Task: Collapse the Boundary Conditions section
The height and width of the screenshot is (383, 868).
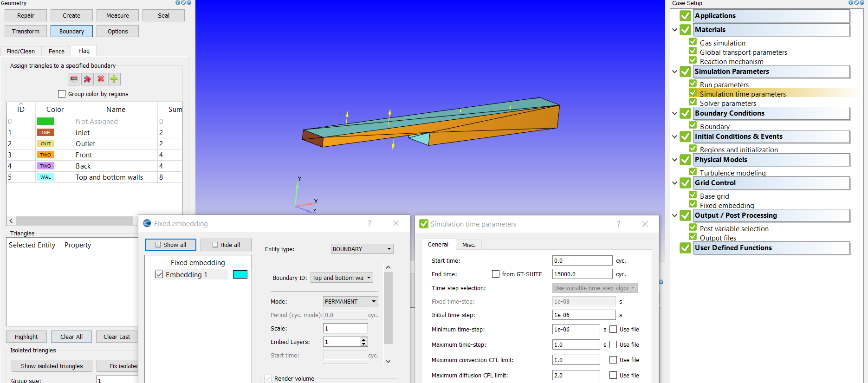Action: 674,113
